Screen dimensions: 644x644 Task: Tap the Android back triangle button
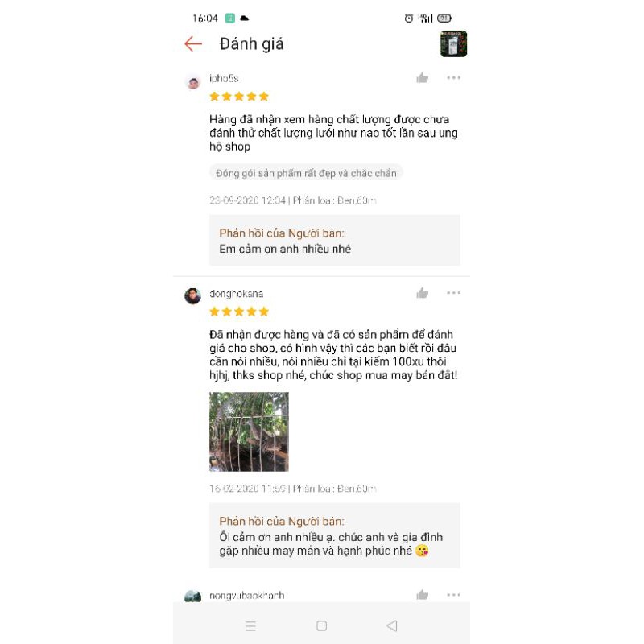392,626
